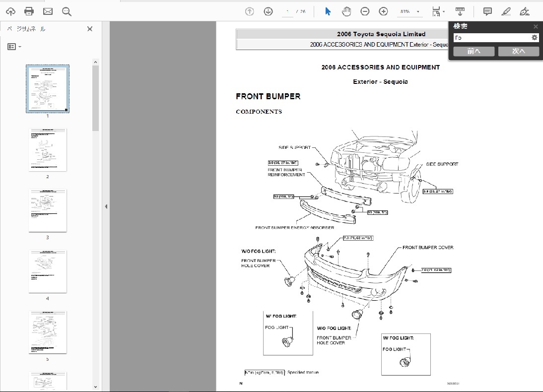Viewport: 543px width, 392px height.
Task: Activate the Hand pan tool
Action: (x=346, y=11)
